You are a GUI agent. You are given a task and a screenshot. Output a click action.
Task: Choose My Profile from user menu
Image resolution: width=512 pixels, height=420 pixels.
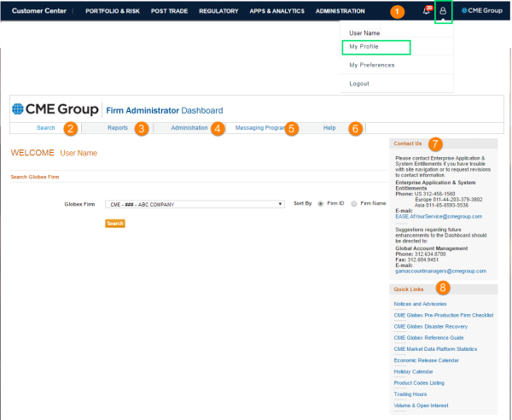[x=364, y=47]
